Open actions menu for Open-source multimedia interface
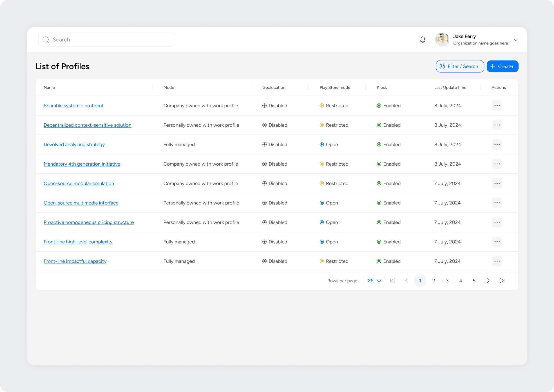This screenshot has height=392, width=554. pyautogui.click(x=497, y=203)
